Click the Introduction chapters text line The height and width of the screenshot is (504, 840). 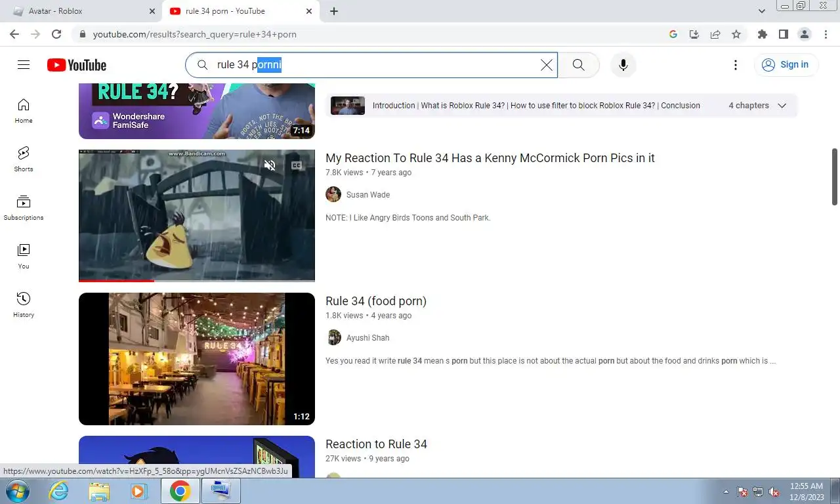(x=536, y=106)
